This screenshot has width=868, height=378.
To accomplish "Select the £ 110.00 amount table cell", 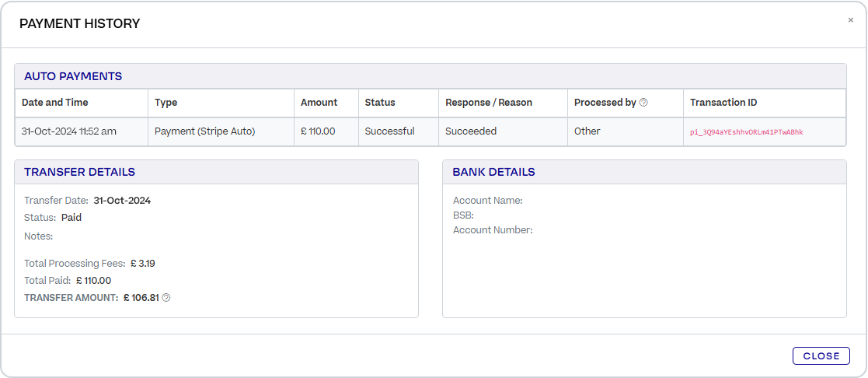I will click(x=326, y=132).
